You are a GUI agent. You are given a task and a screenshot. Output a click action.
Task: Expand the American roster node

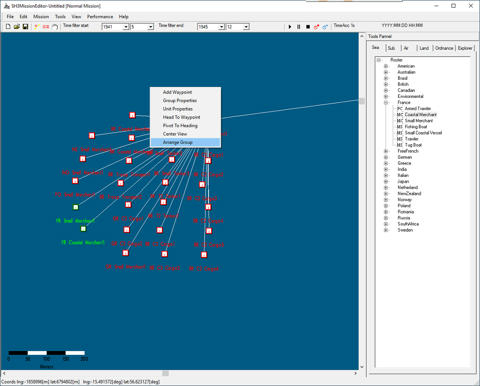pyautogui.click(x=386, y=66)
